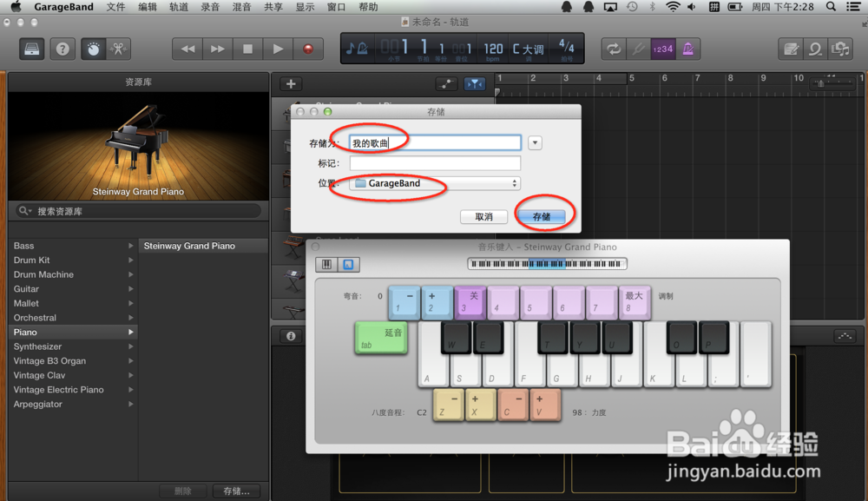Open the Note Pad button
The image size is (868, 501).
(x=791, y=49)
